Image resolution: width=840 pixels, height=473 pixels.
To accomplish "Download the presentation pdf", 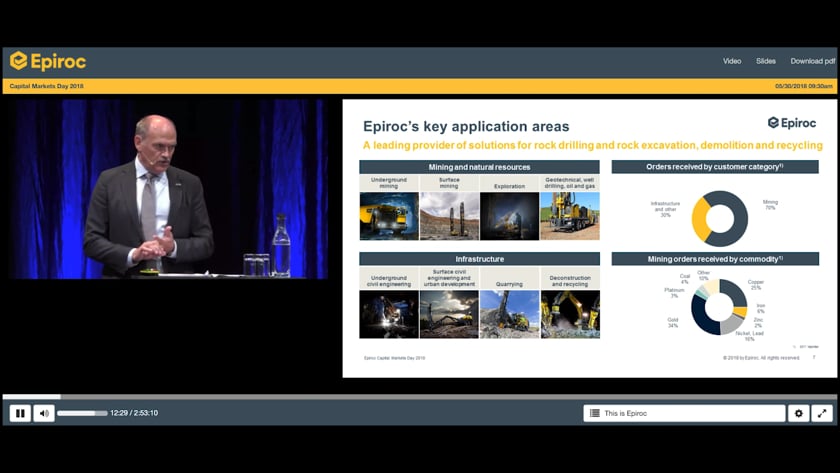I will click(813, 61).
